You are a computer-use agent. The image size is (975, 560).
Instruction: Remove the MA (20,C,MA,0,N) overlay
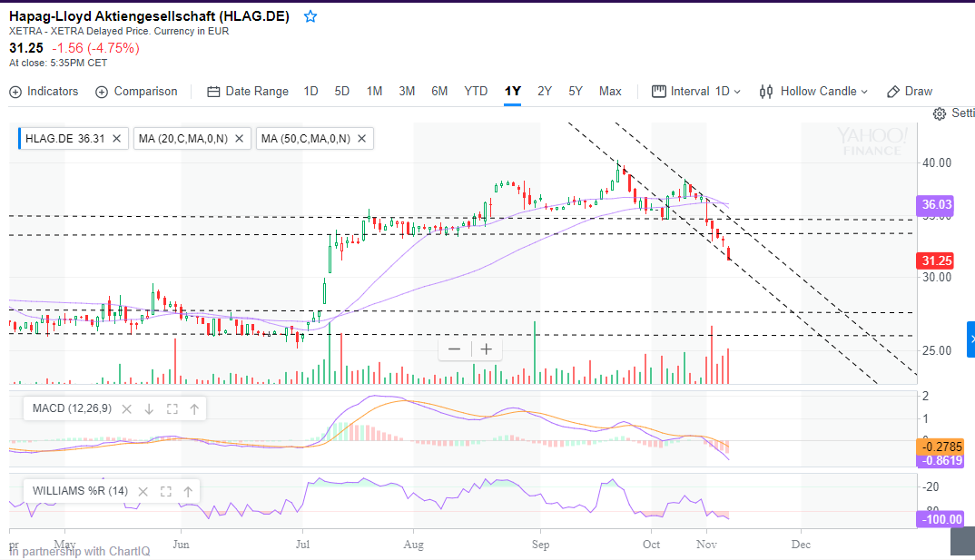tap(240, 139)
